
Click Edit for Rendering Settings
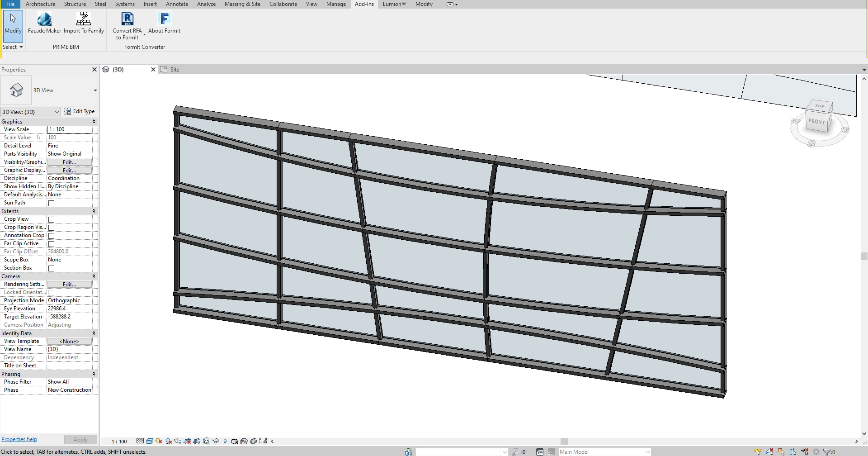(70, 285)
